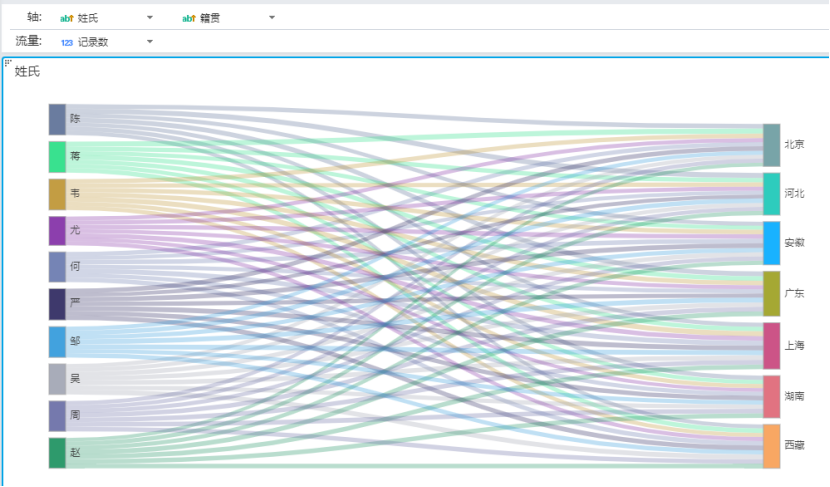Click the 记录数 field name in flow row

93,42
